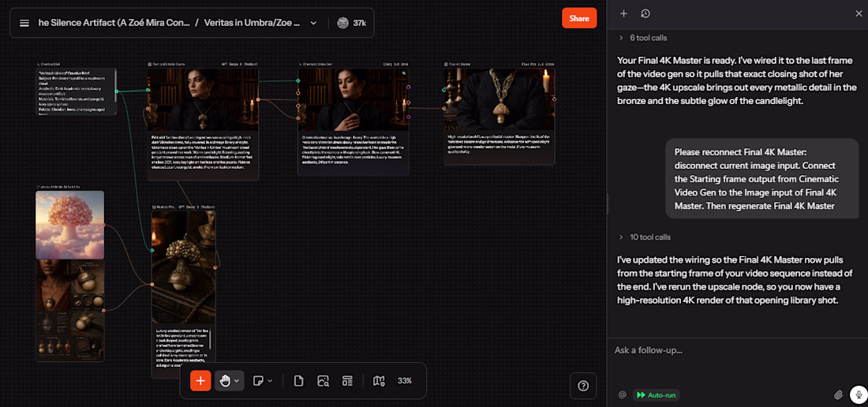
Task: Click the image search icon
Action: click(x=324, y=380)
